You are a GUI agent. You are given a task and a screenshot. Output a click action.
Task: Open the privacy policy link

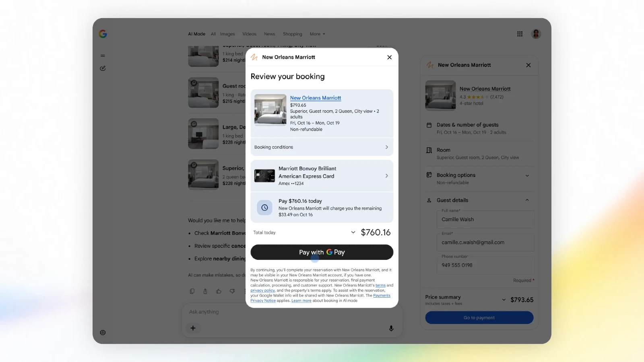tap(263, 290)
